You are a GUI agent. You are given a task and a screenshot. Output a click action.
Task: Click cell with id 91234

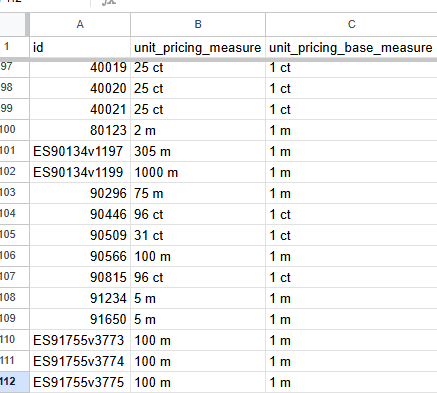point(80,298)
